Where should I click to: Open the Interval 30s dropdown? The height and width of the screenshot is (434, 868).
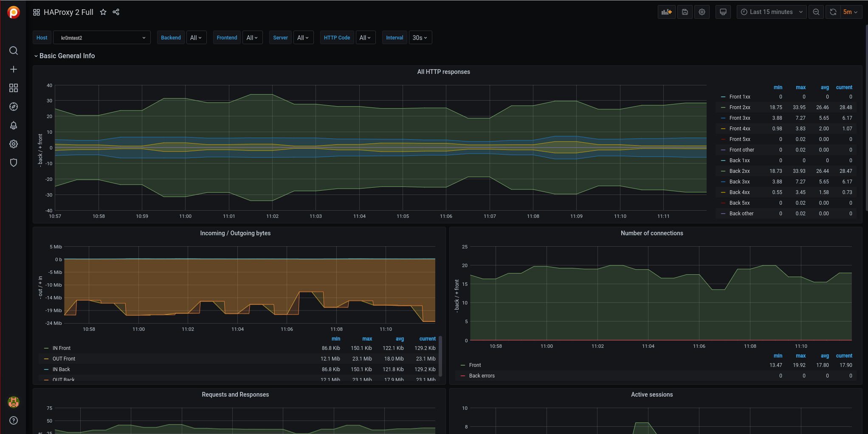(420, 38)
